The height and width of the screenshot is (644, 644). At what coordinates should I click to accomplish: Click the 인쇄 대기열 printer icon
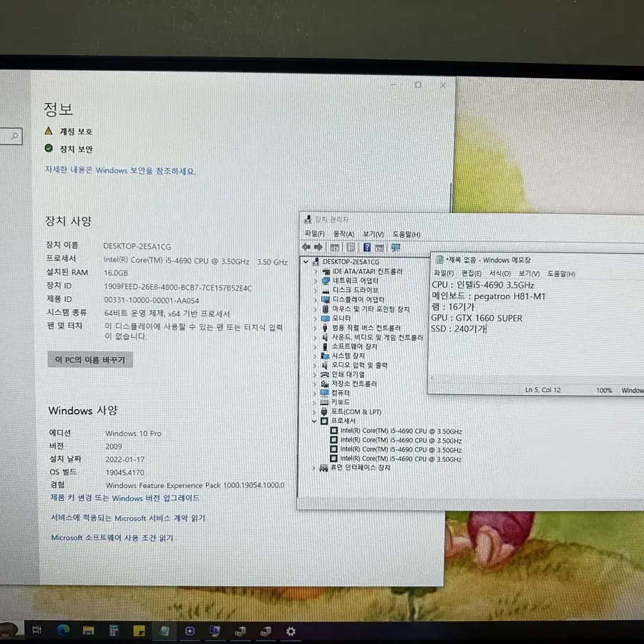click(325, 374)
